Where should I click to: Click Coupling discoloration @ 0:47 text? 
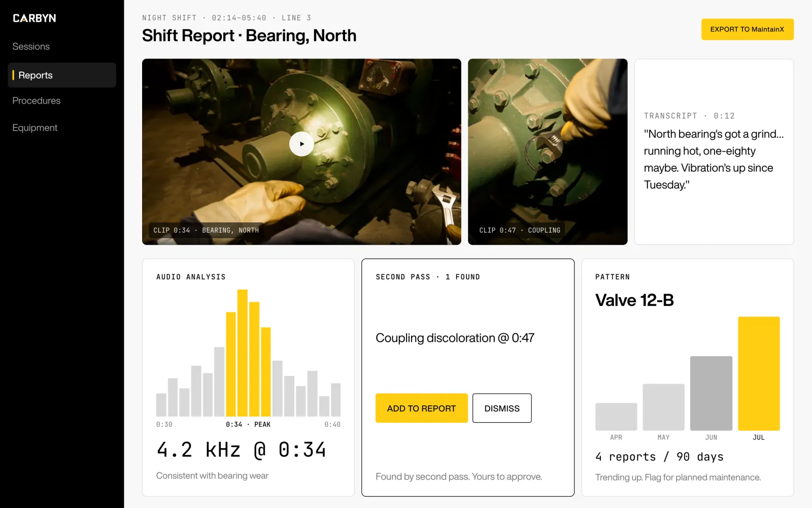[455, 338]
